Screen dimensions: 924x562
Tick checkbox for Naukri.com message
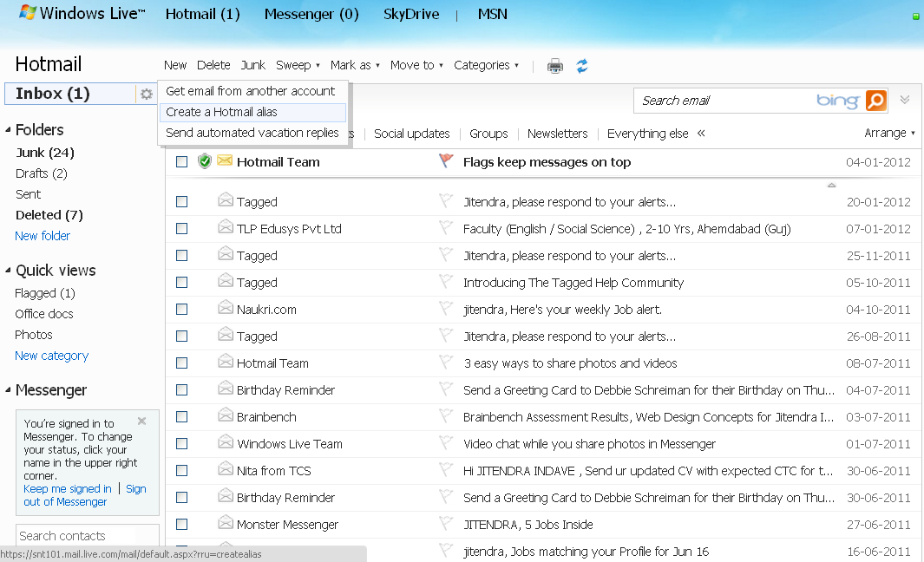181,310
